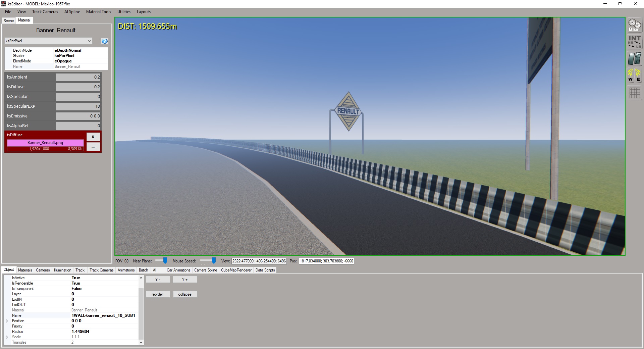Open the AI Spline menu

[72, 12]
